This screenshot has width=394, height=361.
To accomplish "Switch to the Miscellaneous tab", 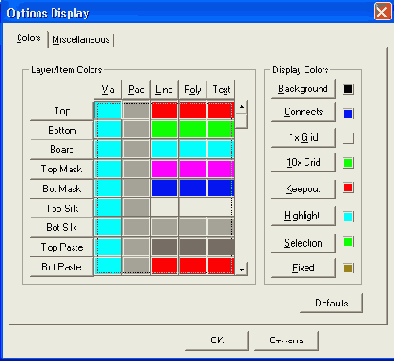I will (81, 40).
